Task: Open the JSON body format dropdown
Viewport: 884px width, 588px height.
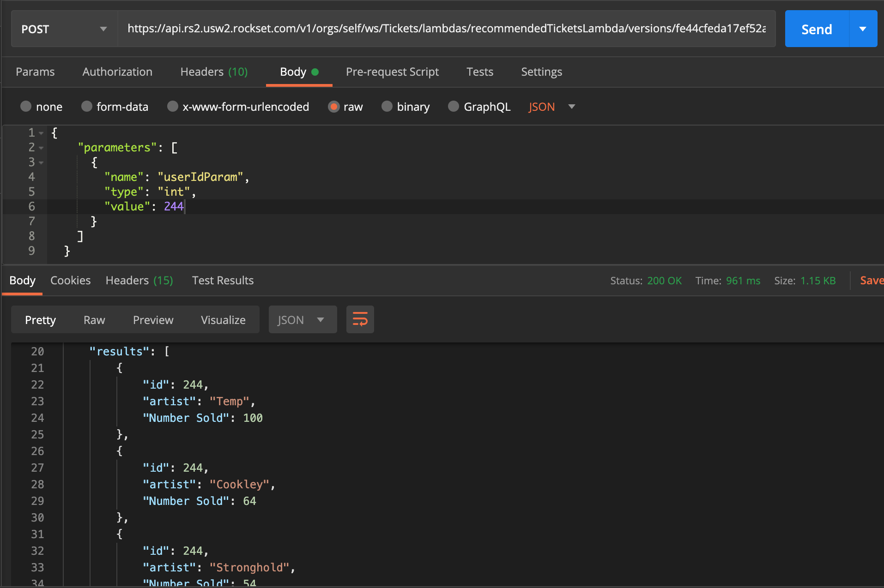Action: [x=552, y=107]
